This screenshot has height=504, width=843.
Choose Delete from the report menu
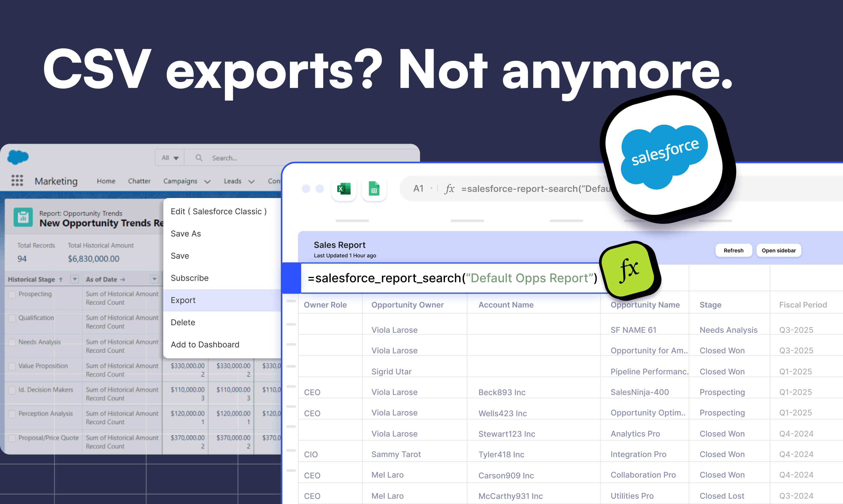click(222, 322)
